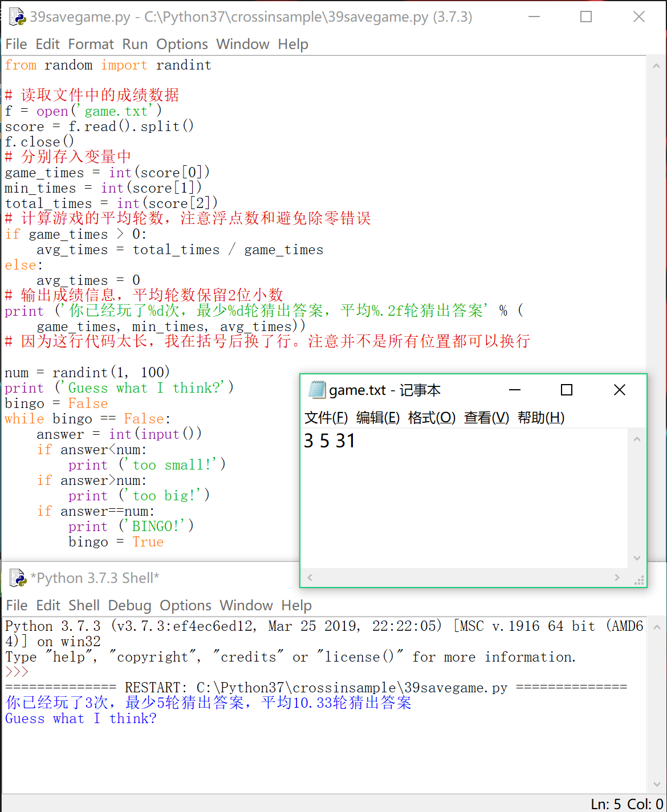Click Shell scrollbar up arrow
This screenshot has width=667, height=812.
tap(656, 627)
